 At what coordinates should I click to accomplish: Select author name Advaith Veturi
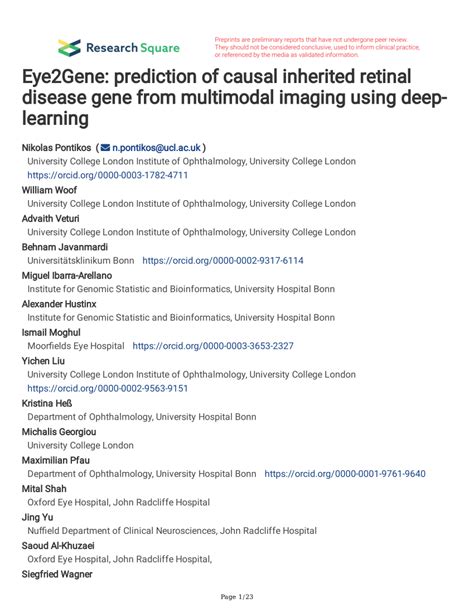(50, 219)
